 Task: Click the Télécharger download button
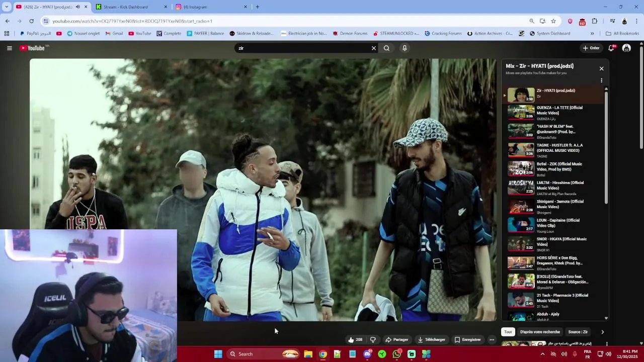click(x=432, y=340)
